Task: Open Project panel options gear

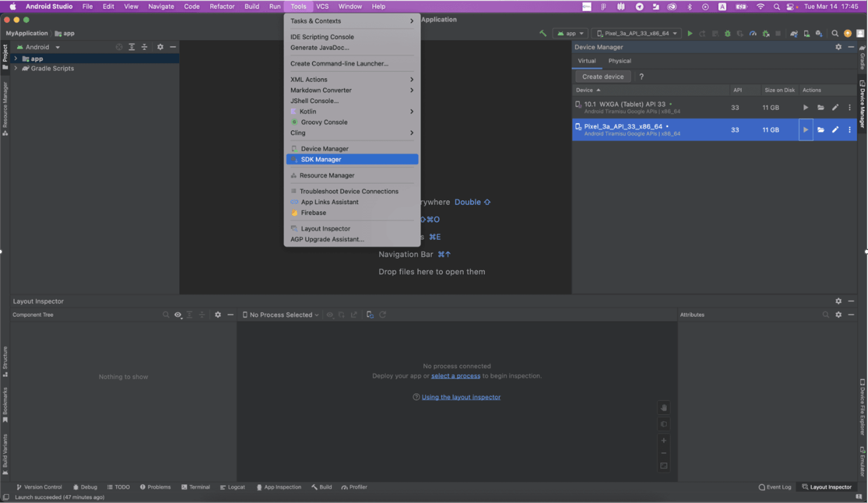Action: [x=160, y=47]
